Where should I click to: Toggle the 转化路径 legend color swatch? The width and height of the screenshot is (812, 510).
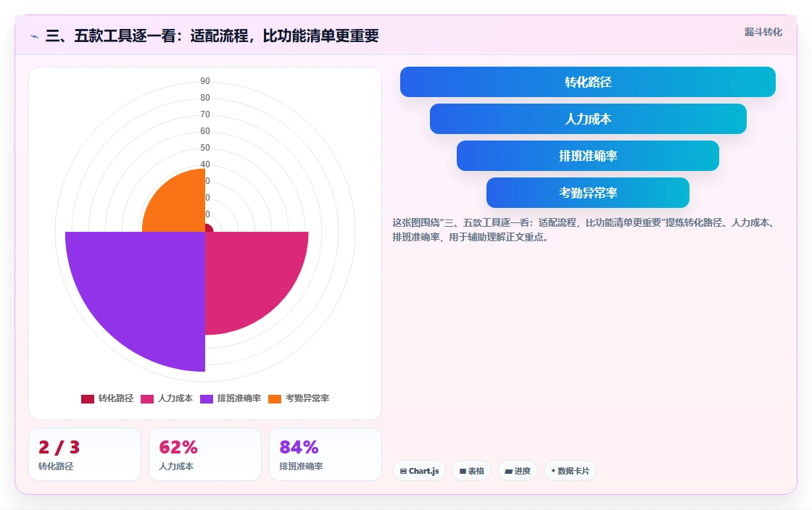coord(88,398)
